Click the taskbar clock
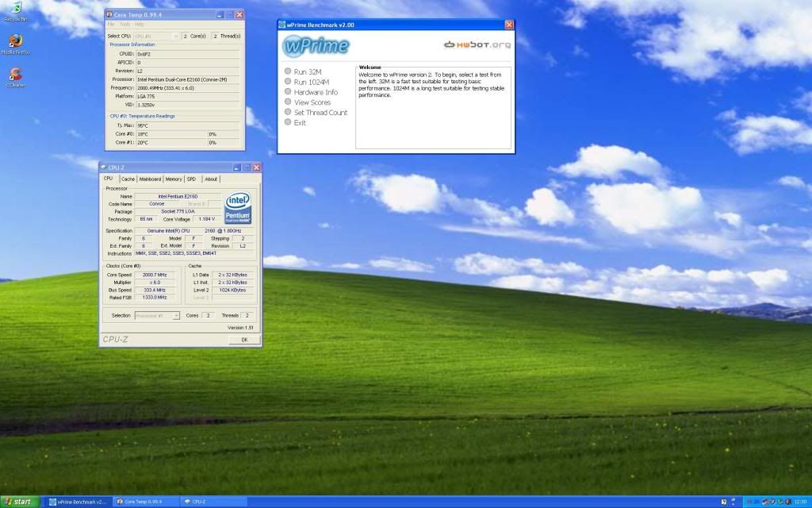The image size is (812, 508). (800, 502)
